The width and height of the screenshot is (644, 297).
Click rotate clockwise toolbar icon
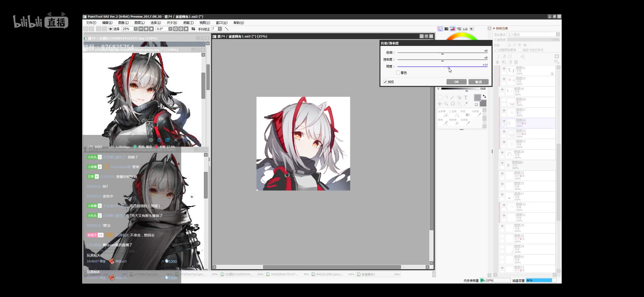(181, 29)
